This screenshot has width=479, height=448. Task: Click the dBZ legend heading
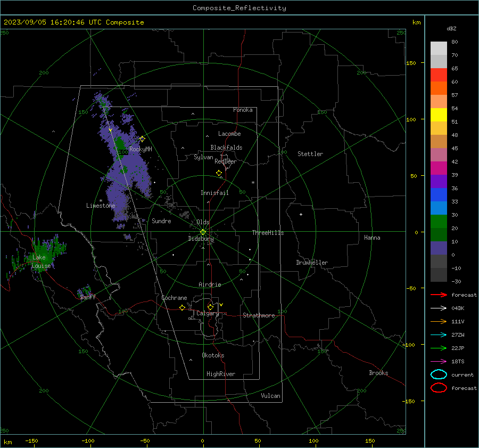point(451,28)
